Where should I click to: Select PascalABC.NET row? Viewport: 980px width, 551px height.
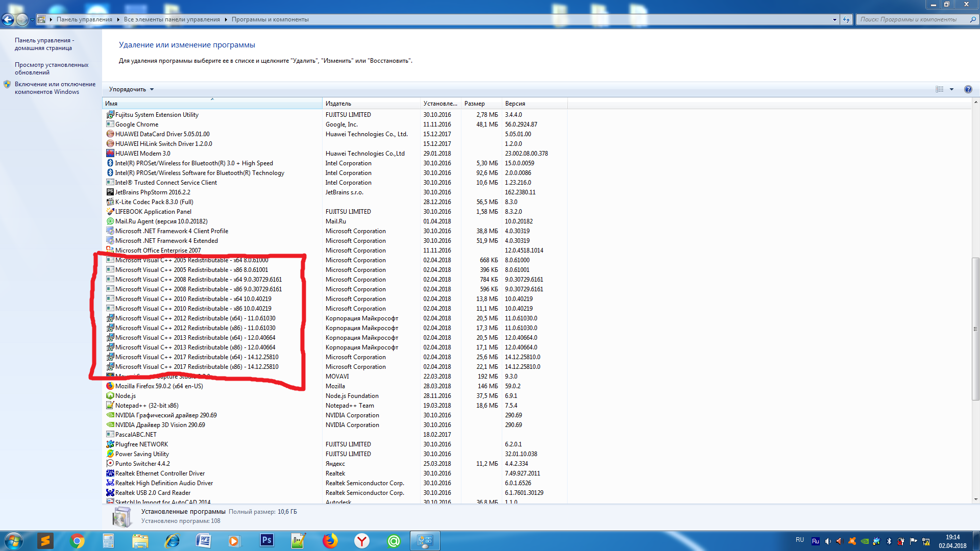point(335,435)
